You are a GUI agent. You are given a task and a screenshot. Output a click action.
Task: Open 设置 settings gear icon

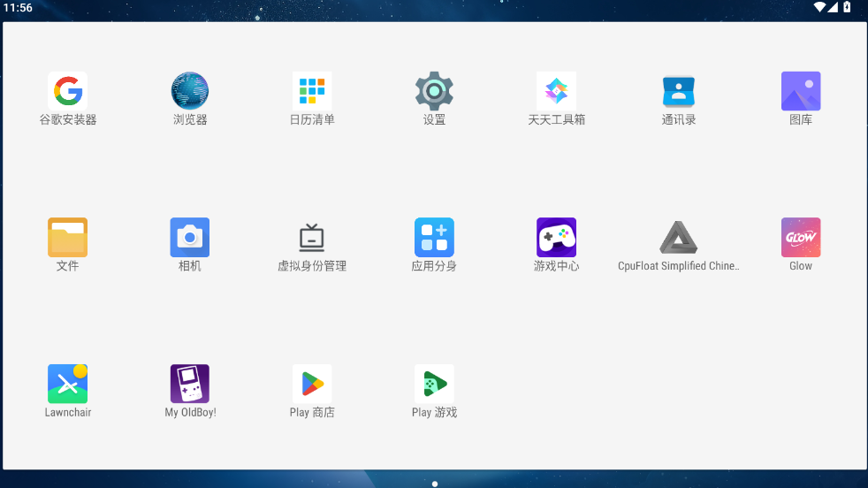tap(434, 91)
